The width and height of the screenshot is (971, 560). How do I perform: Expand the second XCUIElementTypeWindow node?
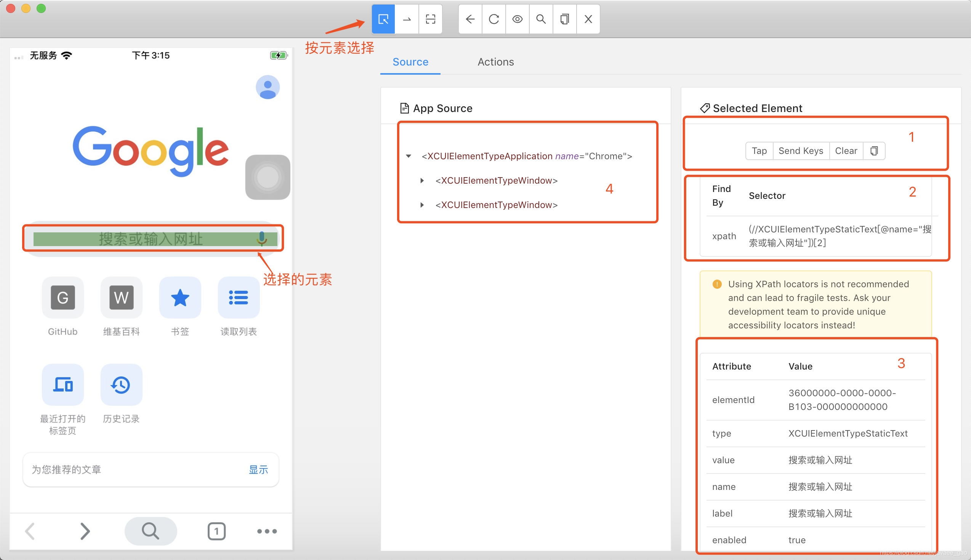tap(422, 205)
